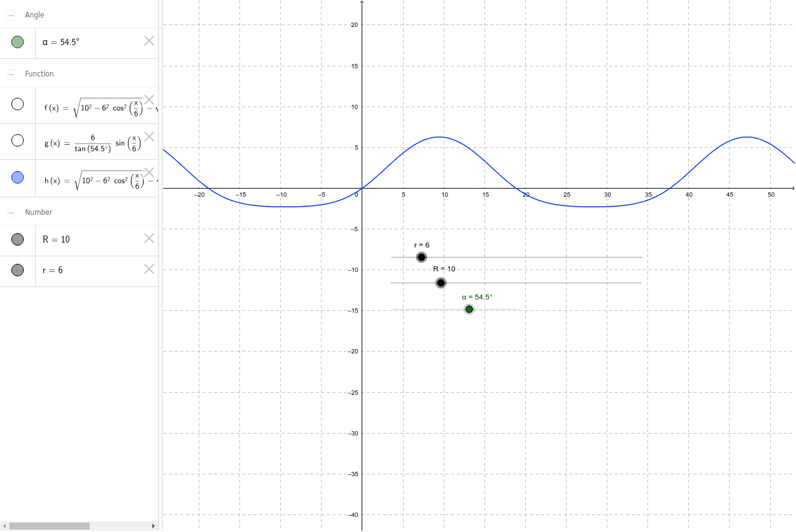Click the green α slider handle
Viewport: 796px width, 532px height.
coord(469,309)
